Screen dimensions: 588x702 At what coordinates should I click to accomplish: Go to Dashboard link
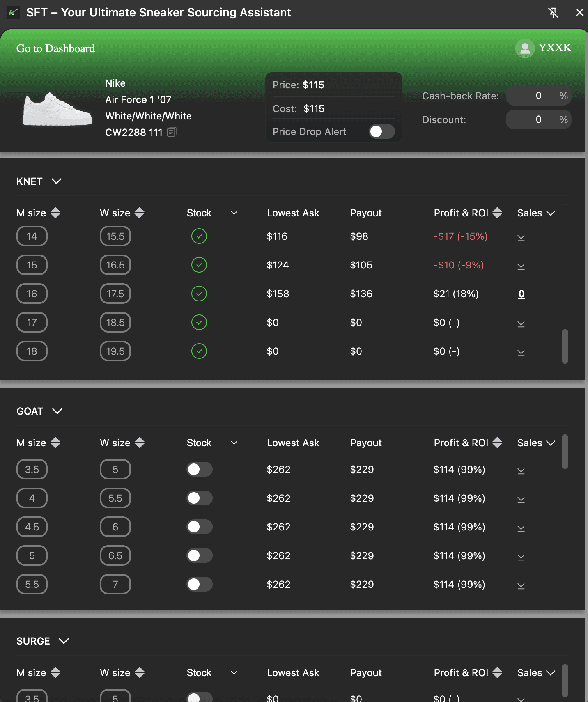tap(55, 48)
